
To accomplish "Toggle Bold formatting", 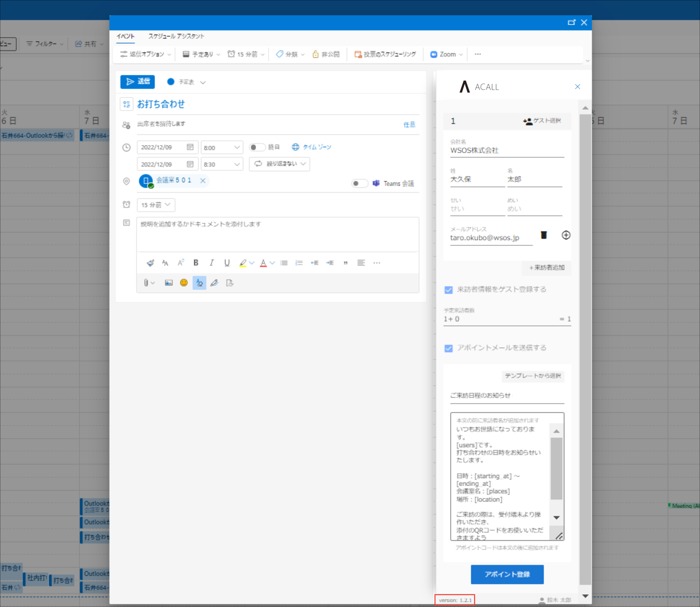I will (x=196, y=263).
